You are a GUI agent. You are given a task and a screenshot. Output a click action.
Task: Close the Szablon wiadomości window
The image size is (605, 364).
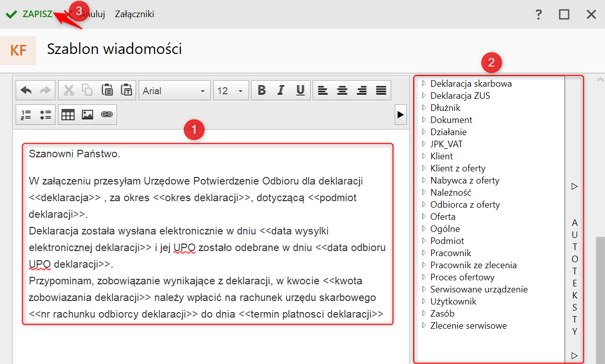(x=591, y=15)
